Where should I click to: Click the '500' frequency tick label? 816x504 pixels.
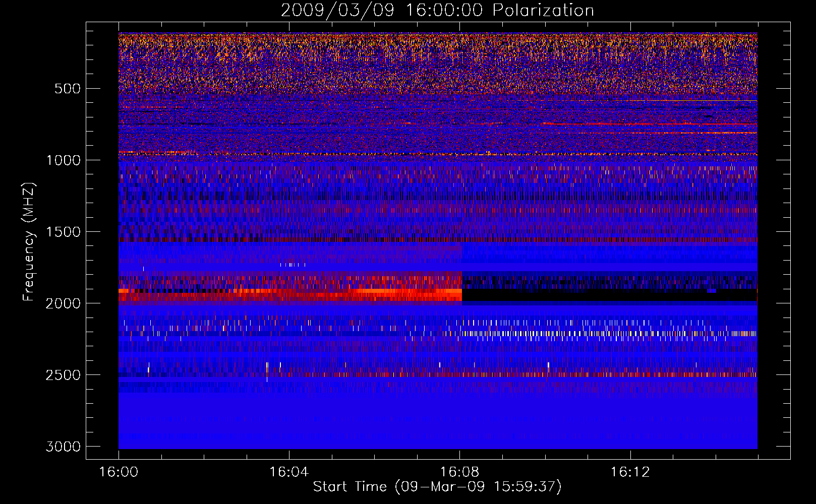click(68, 89)
